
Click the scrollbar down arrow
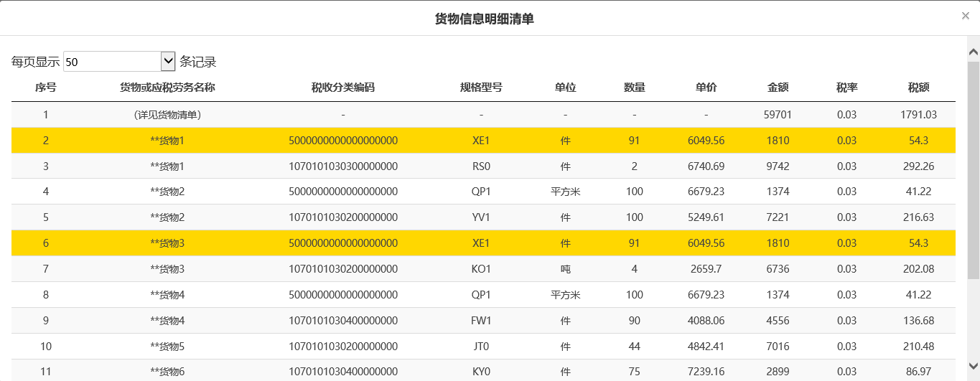click(x=974, y=365)
